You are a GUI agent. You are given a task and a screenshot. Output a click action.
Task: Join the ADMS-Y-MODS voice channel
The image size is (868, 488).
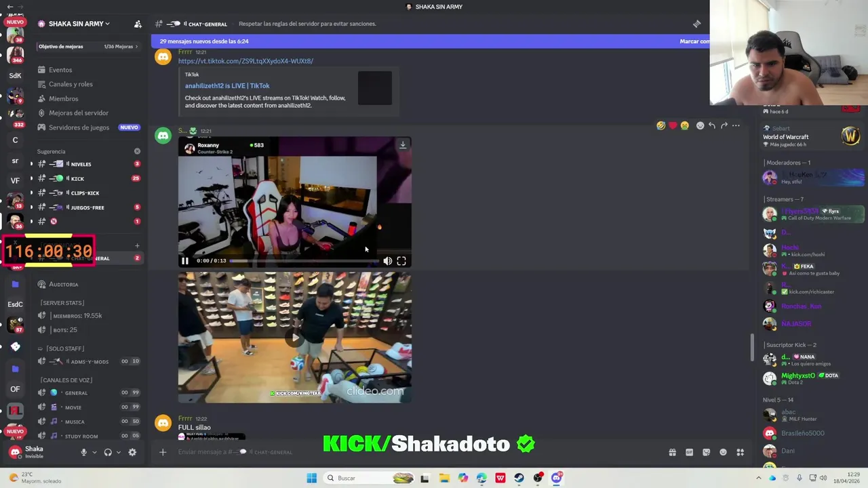coord(88,362)
